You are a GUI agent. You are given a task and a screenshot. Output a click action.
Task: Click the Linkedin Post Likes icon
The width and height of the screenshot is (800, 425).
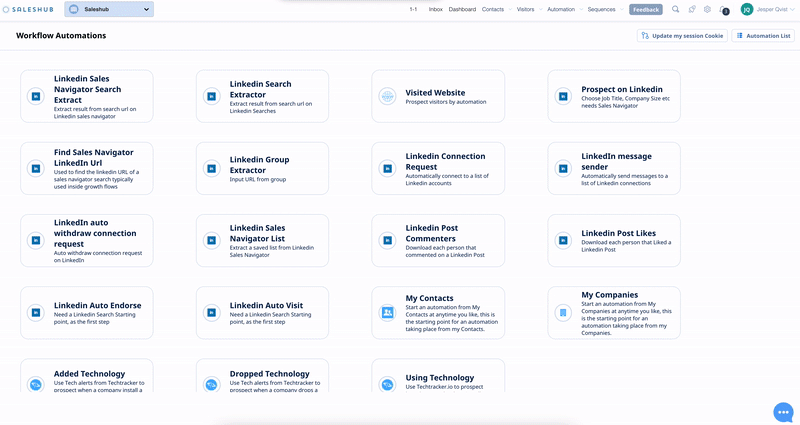563,240
